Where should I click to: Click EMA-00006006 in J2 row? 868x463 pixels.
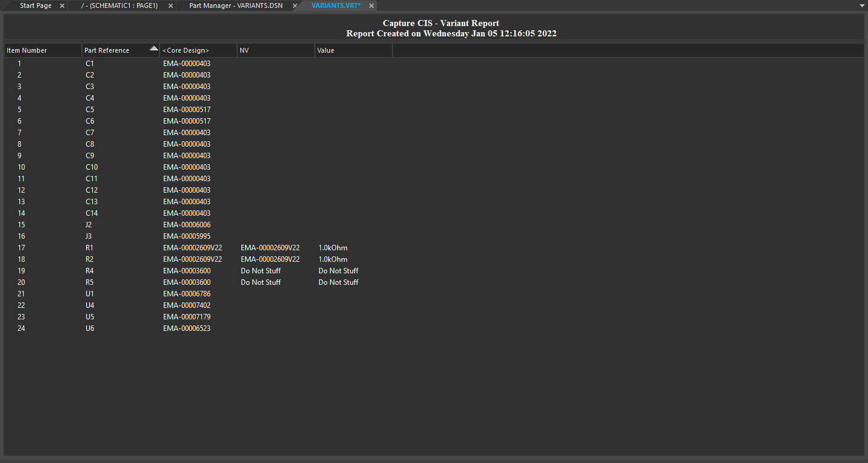[x=187, y=224]
